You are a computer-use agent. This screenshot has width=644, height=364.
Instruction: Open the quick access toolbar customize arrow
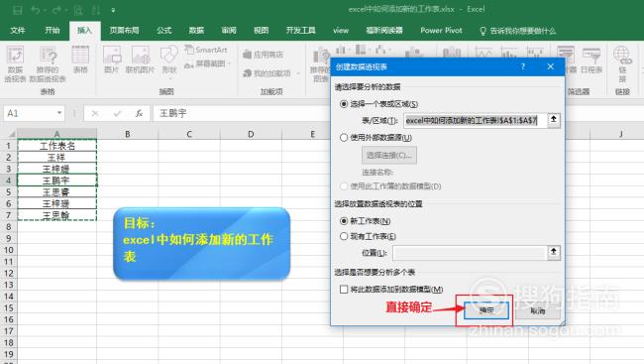[113, 10]
